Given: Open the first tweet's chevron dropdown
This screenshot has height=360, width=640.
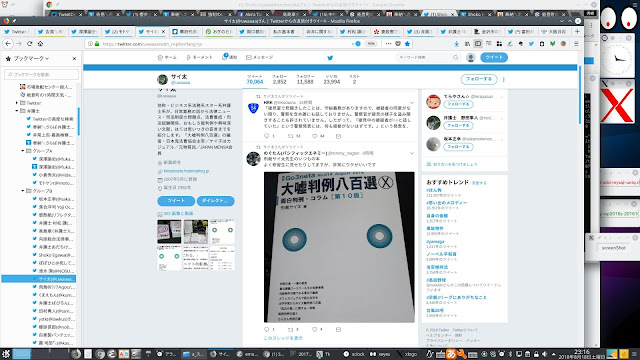Looking at the screenshot, I should 412,102.
